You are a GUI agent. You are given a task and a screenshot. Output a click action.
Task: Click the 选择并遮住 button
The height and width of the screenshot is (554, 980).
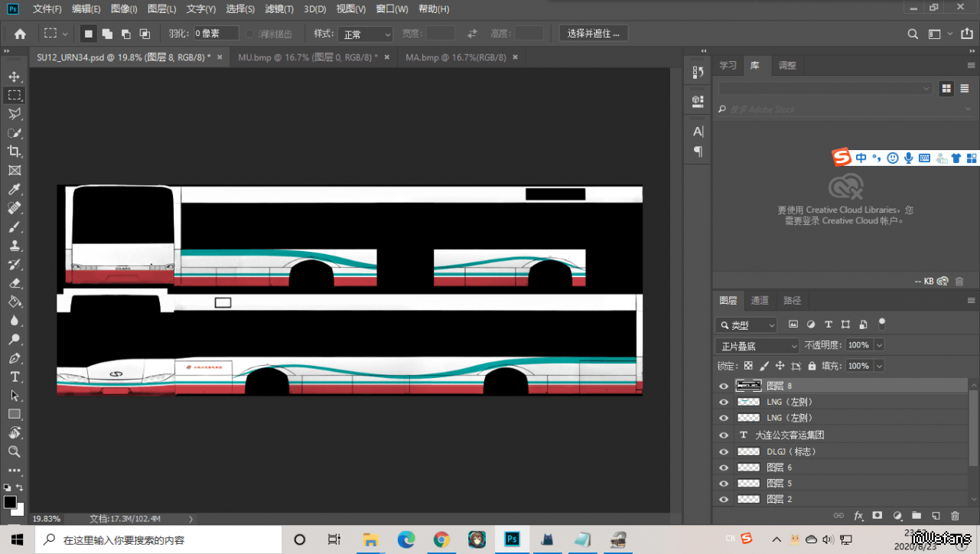point(594,34)
